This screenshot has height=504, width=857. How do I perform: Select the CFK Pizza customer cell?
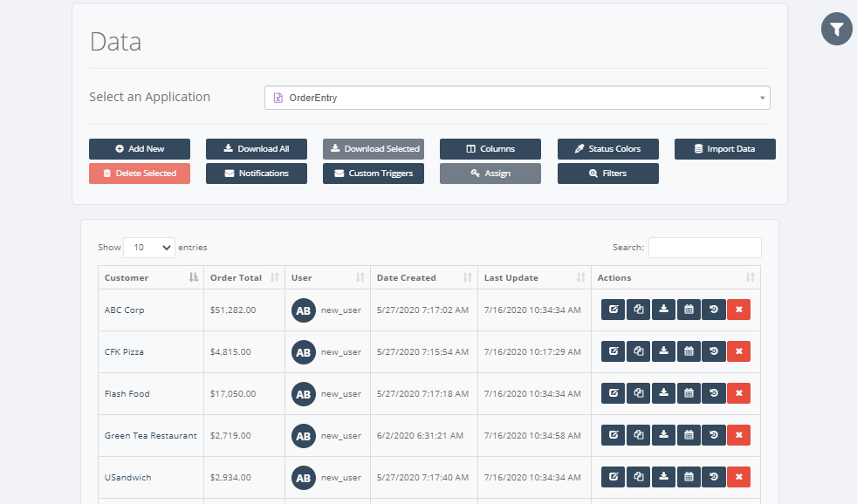pos(151,352)
